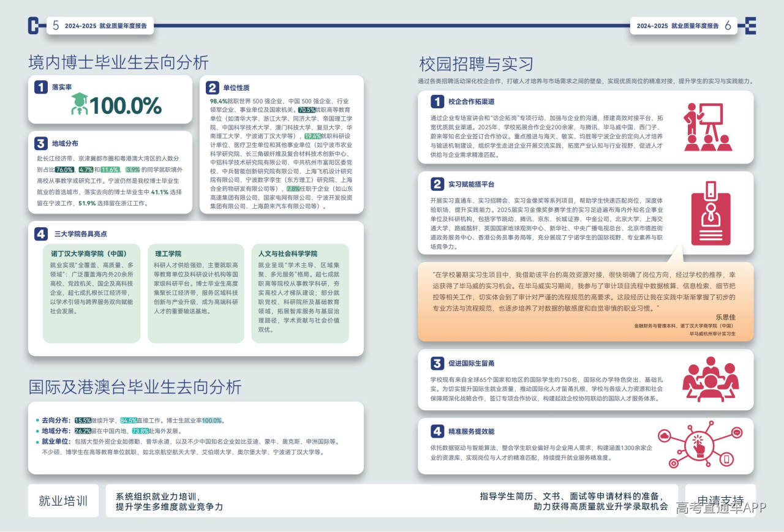Click the left header bracket logo
Viewport: 784px width, 532px height.
pyautogui.click(x=36, y=25)
